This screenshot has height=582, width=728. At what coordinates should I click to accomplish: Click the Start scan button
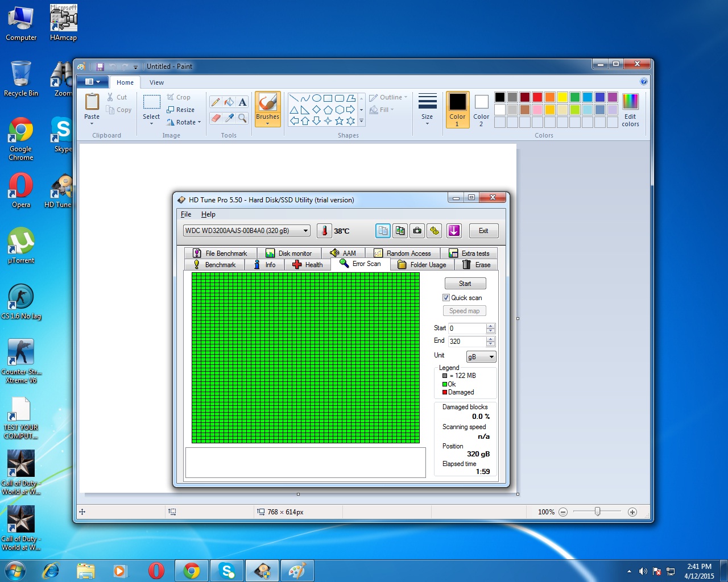[x=465, y=284]
